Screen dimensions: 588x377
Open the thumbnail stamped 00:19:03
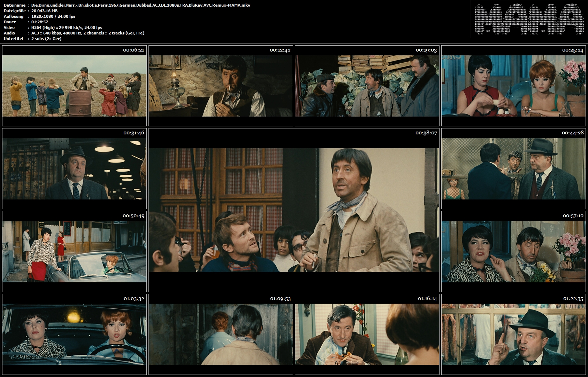pos(367,86)
